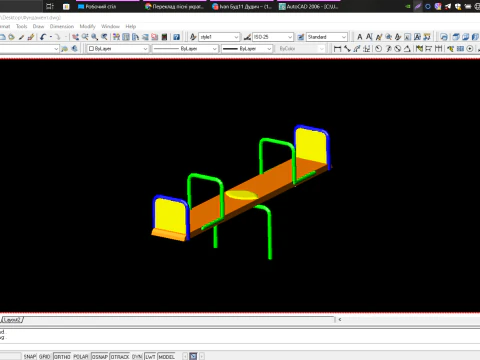The width and height of the screenshot is (480, 360).
Task: Expand the style1 text style dropdown
Action: tap(236, 37)
